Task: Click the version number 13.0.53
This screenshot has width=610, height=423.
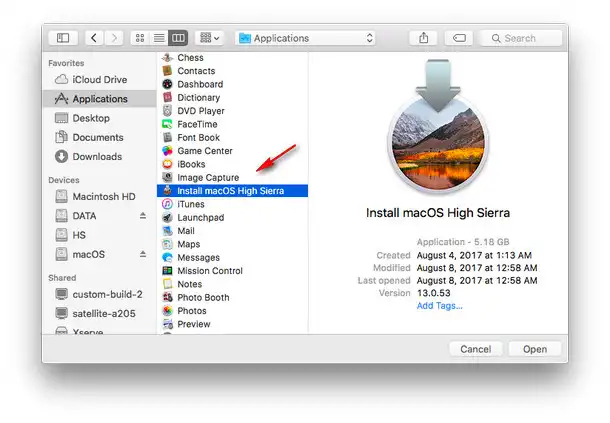Action: [433, 293]
